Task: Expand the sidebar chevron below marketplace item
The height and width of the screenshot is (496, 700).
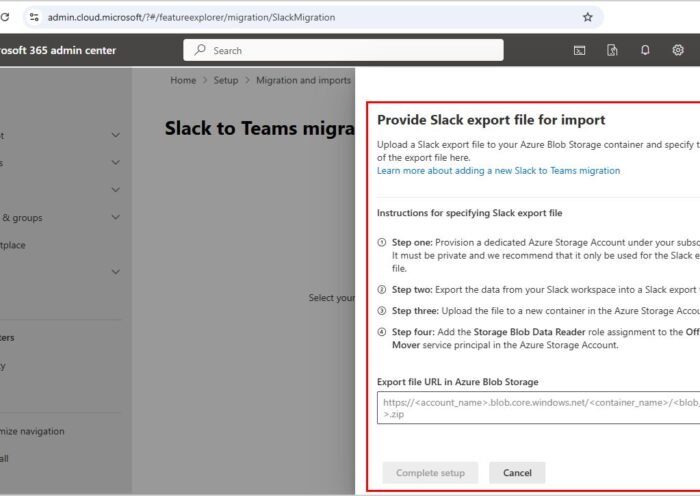Action: click(116, 272)
